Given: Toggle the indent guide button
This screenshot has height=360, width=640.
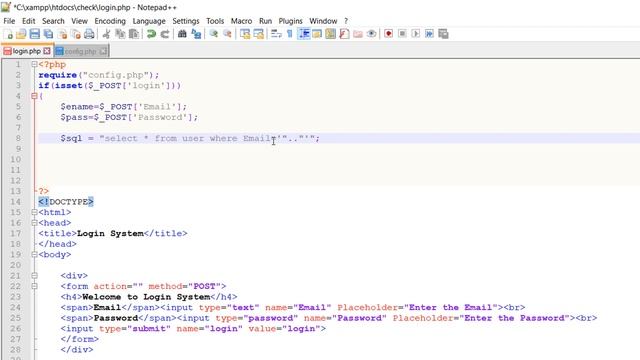Looking at the screenshot, I should pyautogui.click(x=304, y=34).
